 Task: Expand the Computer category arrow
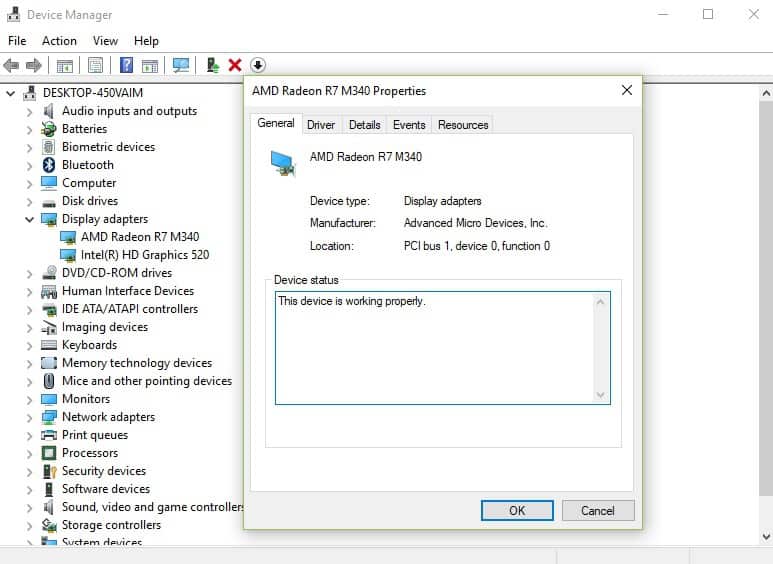pos(29,184)
